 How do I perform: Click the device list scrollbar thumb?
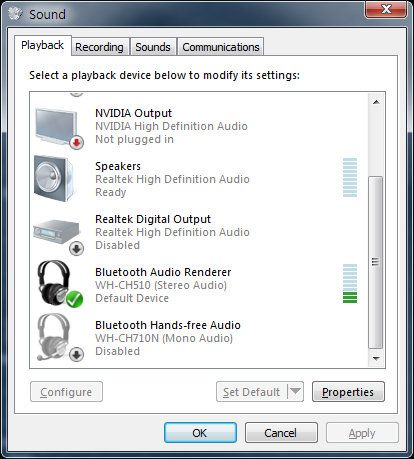[x=376, y=262]
